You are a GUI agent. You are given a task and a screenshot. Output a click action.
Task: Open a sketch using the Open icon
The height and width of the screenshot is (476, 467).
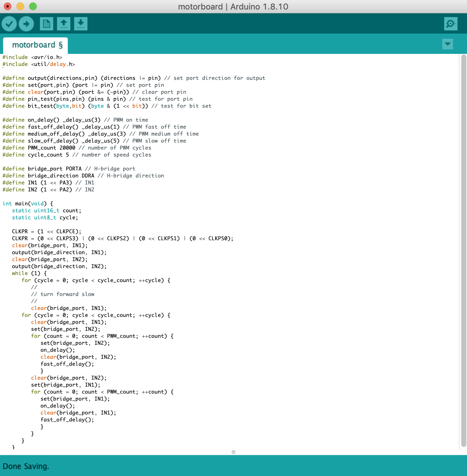[x=64, y=24]
